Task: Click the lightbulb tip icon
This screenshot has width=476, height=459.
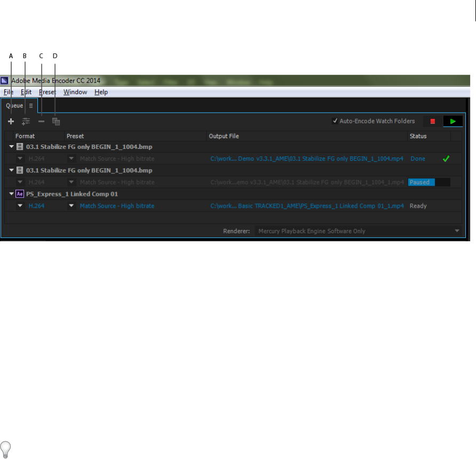Action: click(5, 449)
